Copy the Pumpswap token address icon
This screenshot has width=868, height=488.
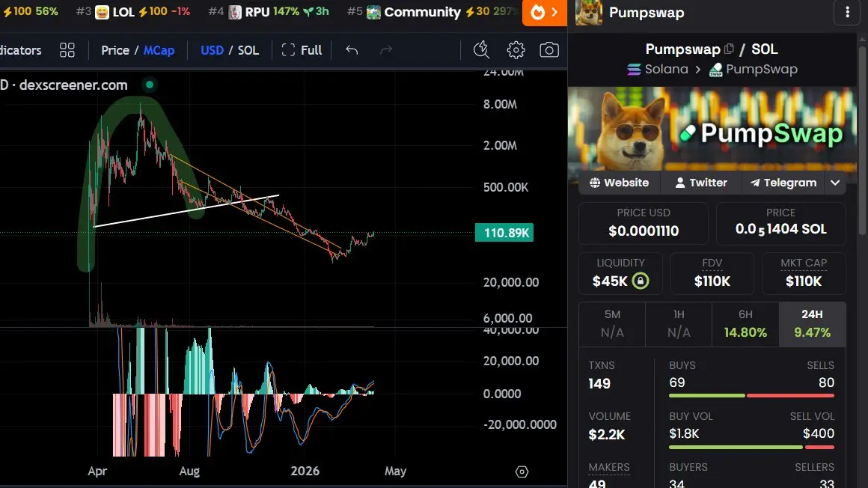coord(729,49)
